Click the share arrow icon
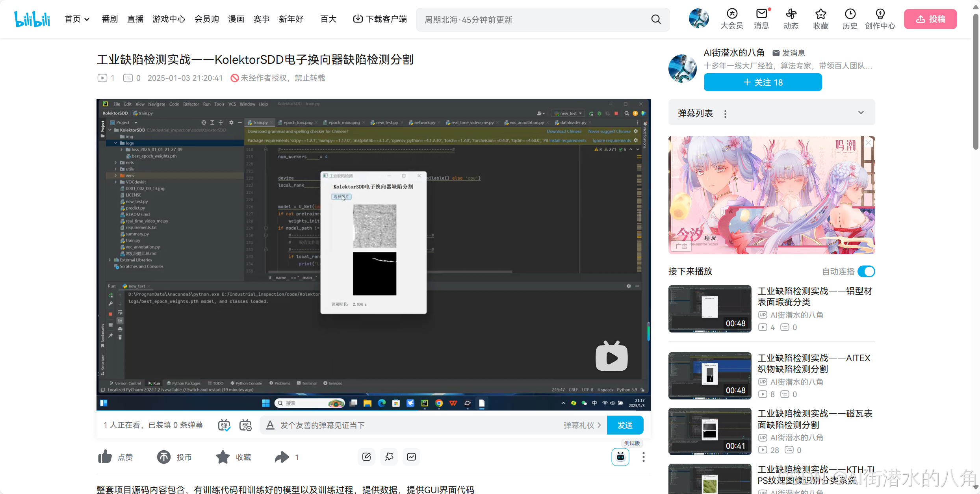The width and height of the screenshot is (980, 494). point(282,457)
